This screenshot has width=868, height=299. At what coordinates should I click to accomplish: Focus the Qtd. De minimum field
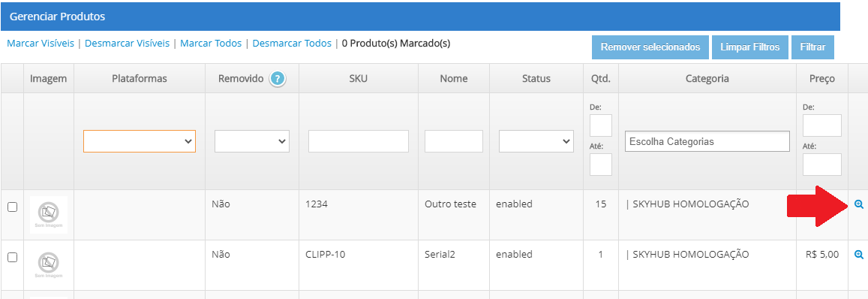pos(601,125)
